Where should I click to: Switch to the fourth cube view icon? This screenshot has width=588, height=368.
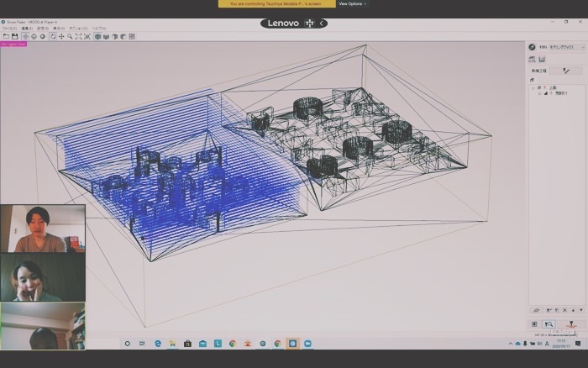pyautogui.click(x=123, y=36)
